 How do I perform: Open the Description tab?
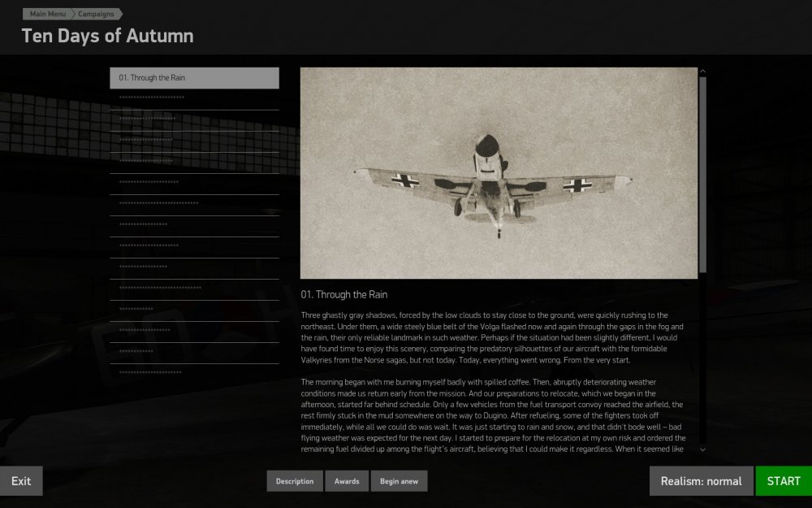tap(295, 481)
